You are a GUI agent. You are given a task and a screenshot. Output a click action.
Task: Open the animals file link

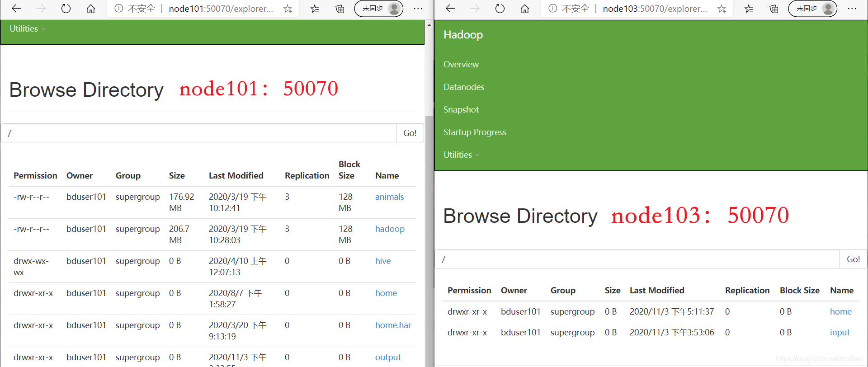389,197
